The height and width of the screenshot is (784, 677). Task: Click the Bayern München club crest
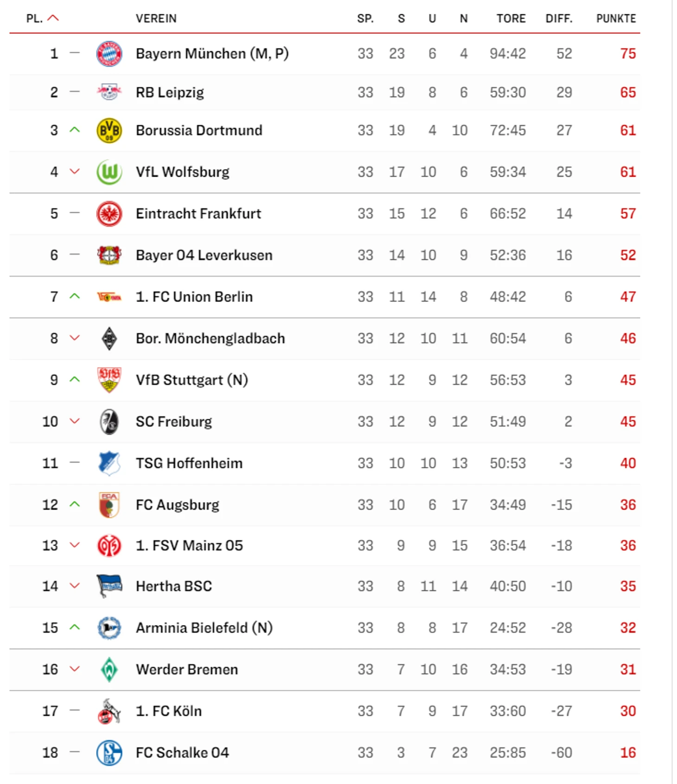(x=109, y=54)
